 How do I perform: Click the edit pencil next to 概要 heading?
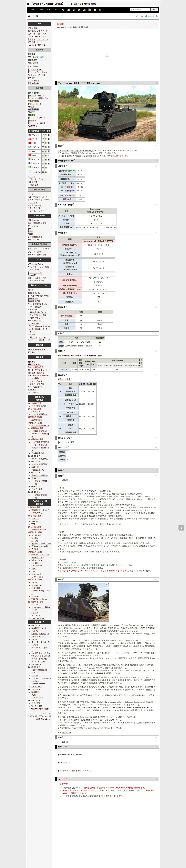click(63, 146)
